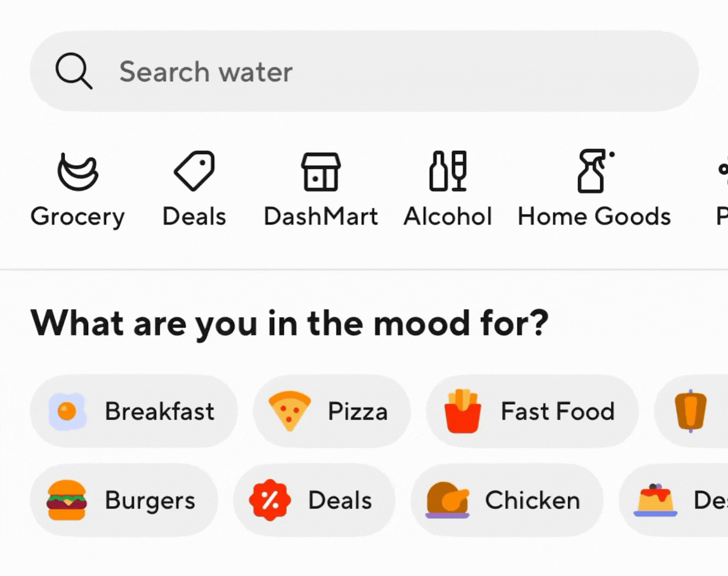
Task: Open the Breakfast mood chip
Action: point(135,411)
